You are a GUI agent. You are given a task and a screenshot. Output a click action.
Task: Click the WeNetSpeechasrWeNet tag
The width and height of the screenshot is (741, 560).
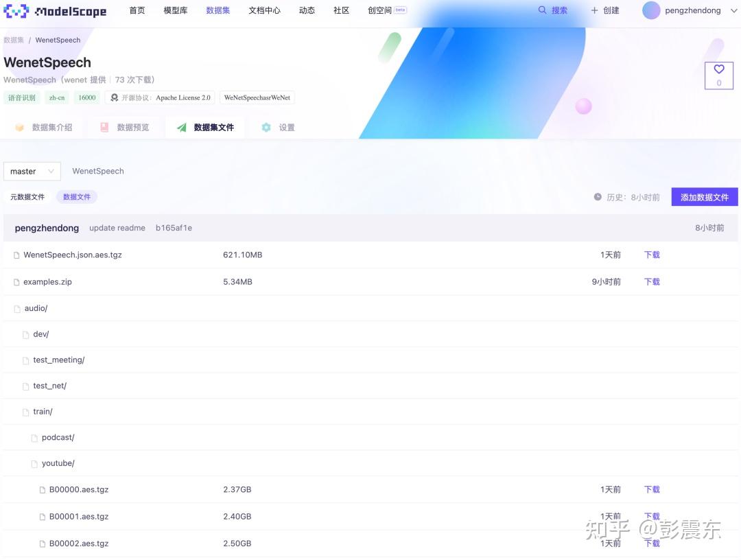(x=257, y=98)
